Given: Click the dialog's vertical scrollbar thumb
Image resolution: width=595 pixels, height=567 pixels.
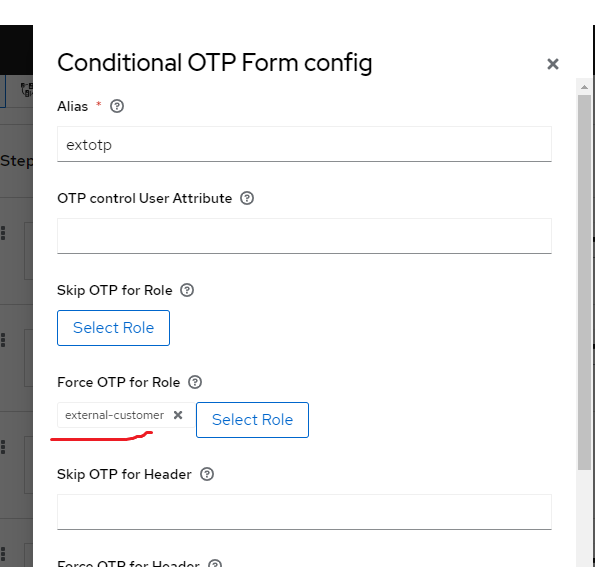Looking at the screenshot, I should (584, 282).
